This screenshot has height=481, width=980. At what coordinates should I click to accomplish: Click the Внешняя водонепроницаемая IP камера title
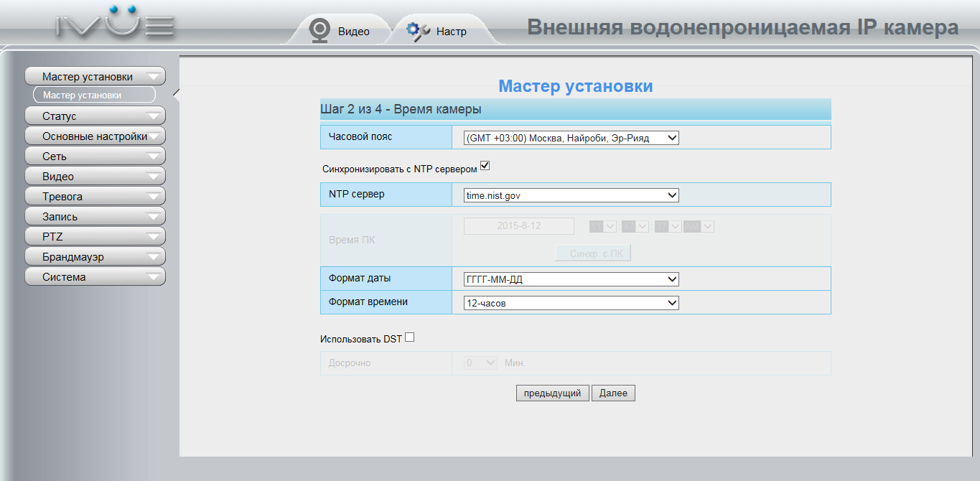coord(743,28)
